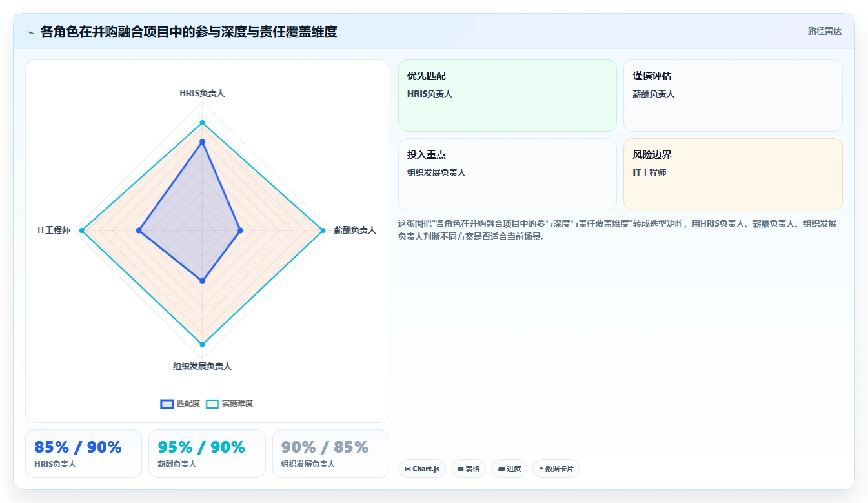Select the 进度 tag chip
This screenshot has width=868, height=503.
pos(509,469)
